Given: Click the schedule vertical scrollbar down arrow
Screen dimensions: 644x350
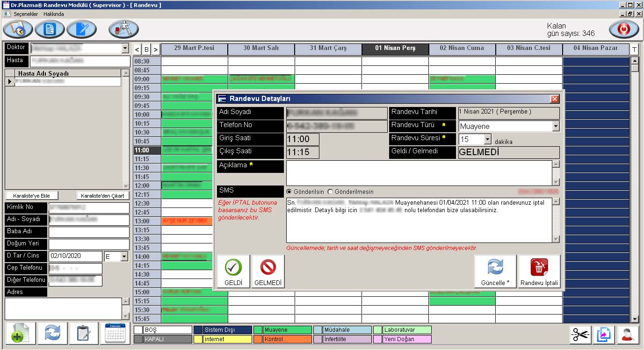Looking at the screenshot, I should [x=635, y=319].
